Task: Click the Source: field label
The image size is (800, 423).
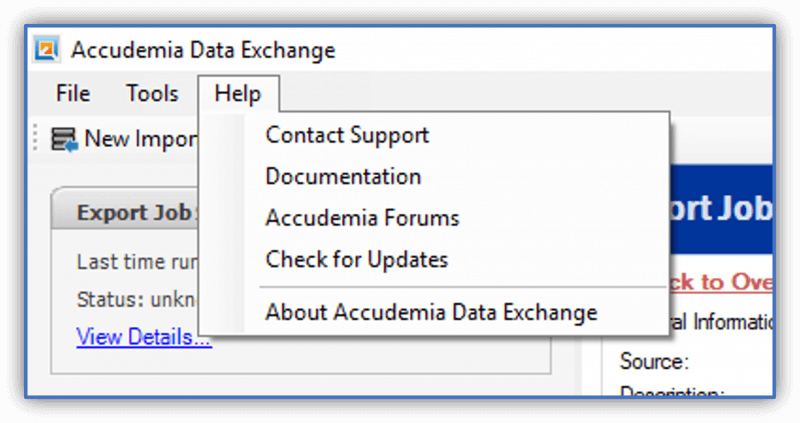Action: pyautogui.click(x=654, y=362)
